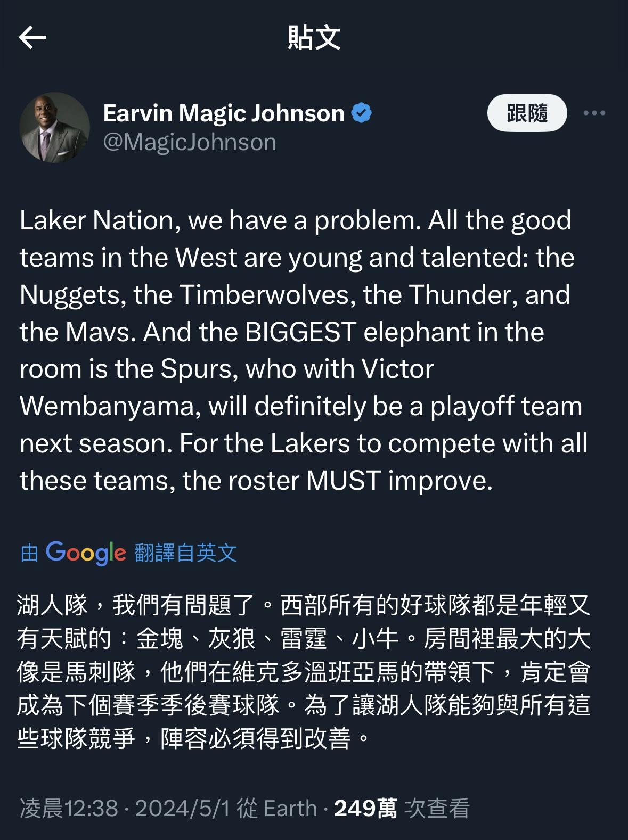Tap the 貼文 page title

point(314,37)
